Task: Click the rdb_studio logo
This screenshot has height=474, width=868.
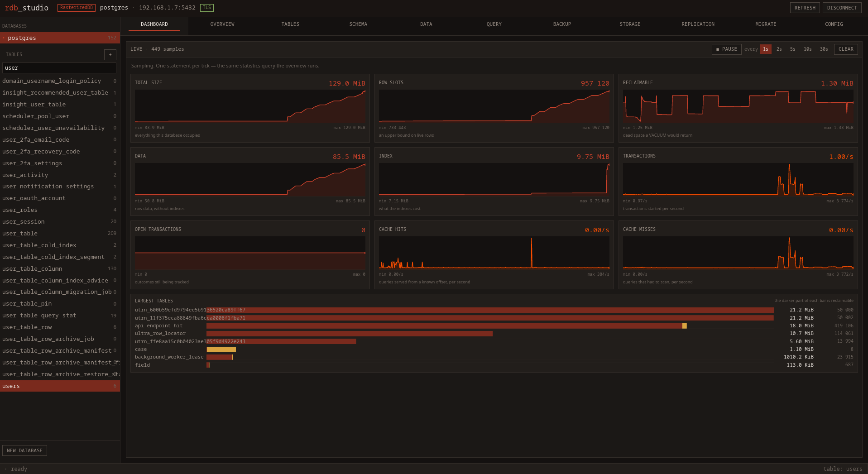Action: point(27,8)
